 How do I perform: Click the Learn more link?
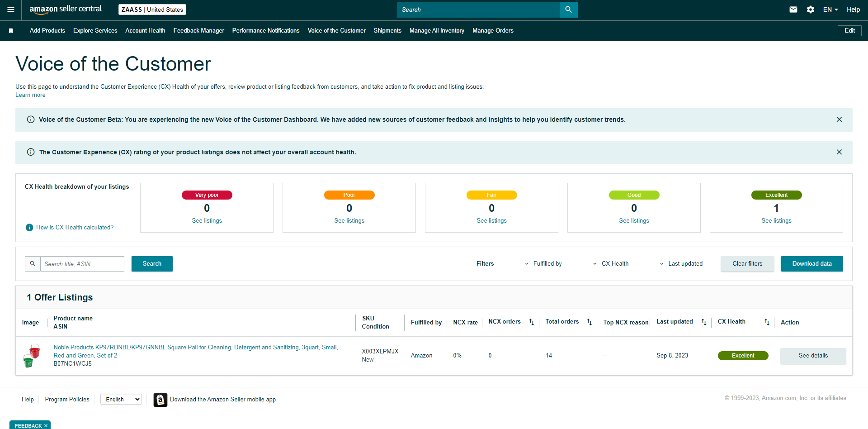coord(30,95)
